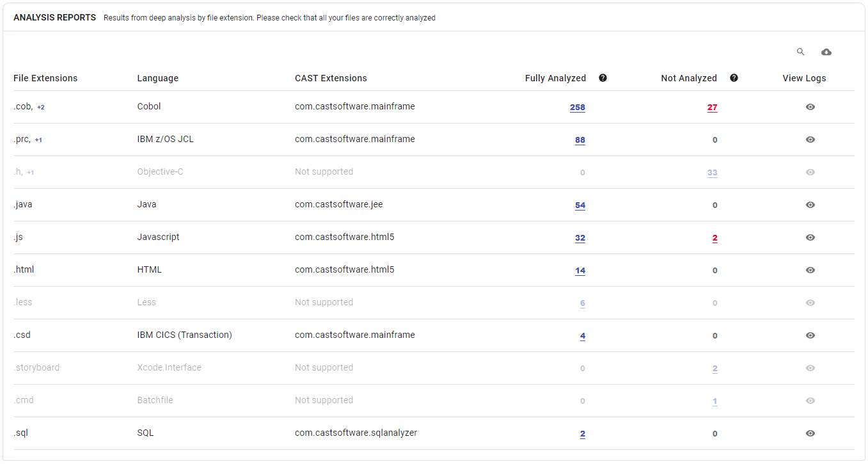Select the IBM z/OS JCL language cell
This screenshot has width=868, height=464.
click(165, 139)
